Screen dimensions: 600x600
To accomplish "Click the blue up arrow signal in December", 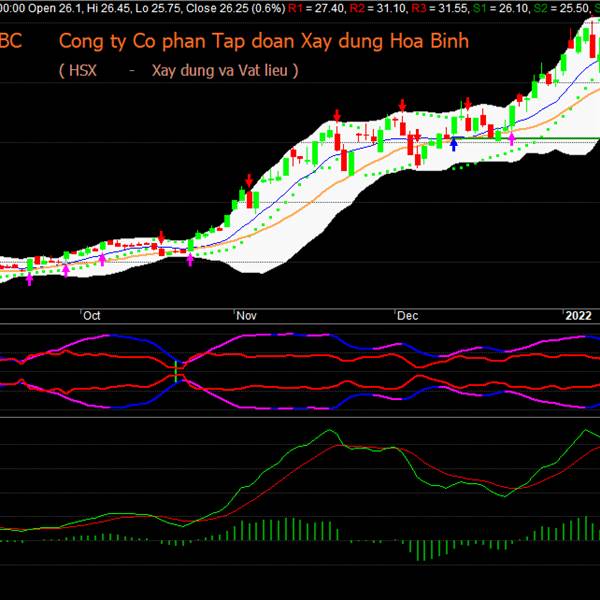I will [x=453, y=145].
